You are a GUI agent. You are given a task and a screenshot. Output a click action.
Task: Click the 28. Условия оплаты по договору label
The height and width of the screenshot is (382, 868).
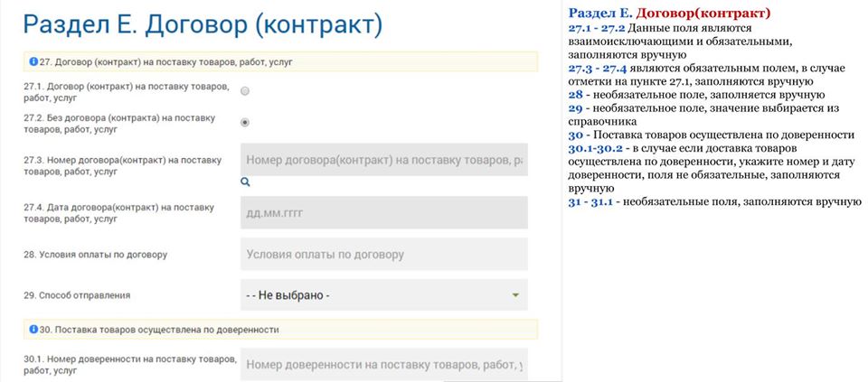[x=95, y=255]
